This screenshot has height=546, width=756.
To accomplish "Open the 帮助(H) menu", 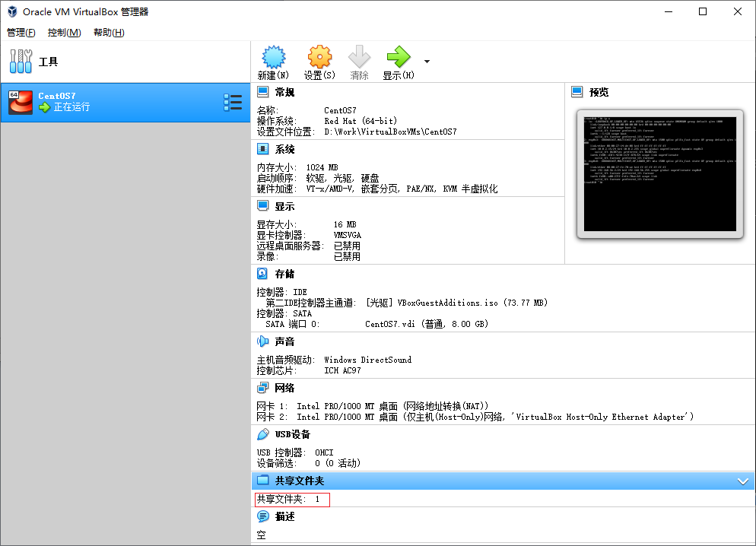I will [109, 32].
